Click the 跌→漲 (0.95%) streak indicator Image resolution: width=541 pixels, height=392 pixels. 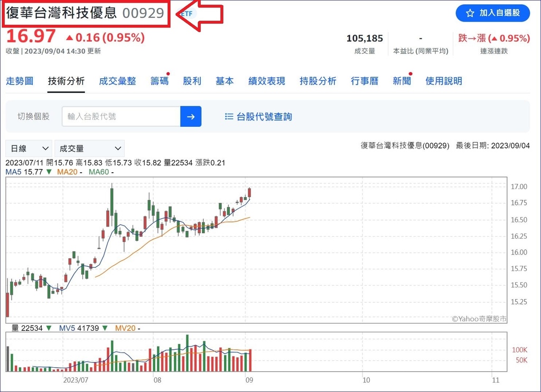click(494, 39)
